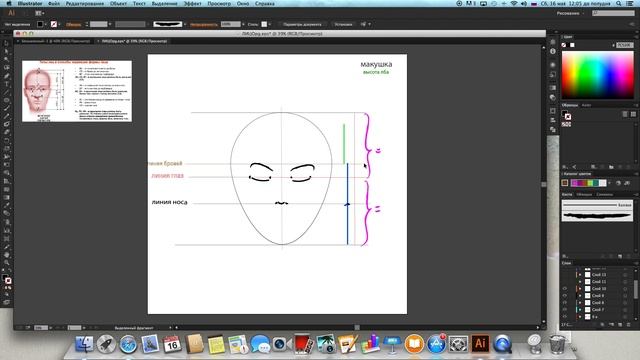
Task: Select the Gradient tool
Action: (x=6, y=197)
